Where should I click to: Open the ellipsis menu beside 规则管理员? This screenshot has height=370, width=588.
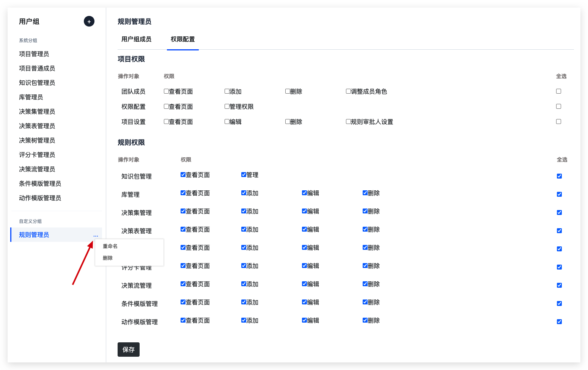click(x=96, y=236)
